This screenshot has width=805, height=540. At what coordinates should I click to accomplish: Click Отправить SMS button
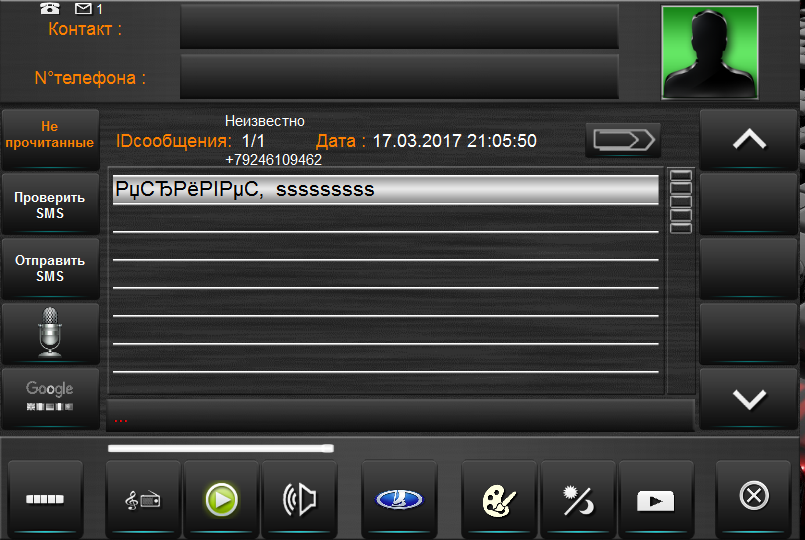click(50, 268)
